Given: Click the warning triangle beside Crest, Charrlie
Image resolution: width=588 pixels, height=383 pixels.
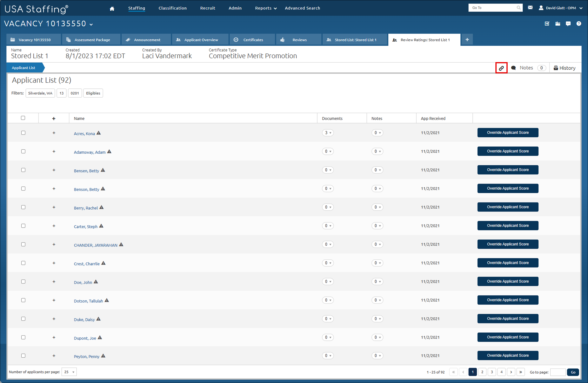Looking at the screenshot, I should click(x=103, y=263).
